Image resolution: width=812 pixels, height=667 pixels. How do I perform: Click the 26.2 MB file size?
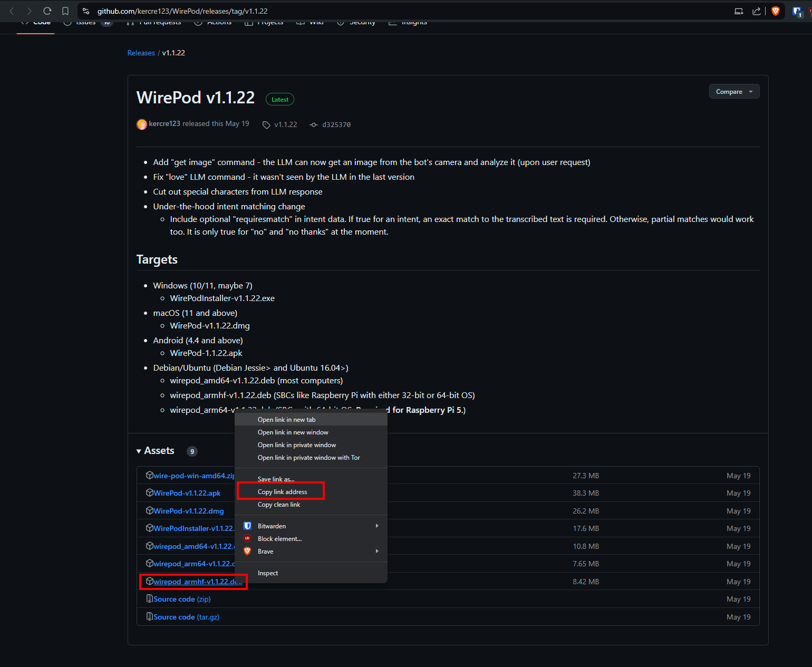(x=586, y=511)
